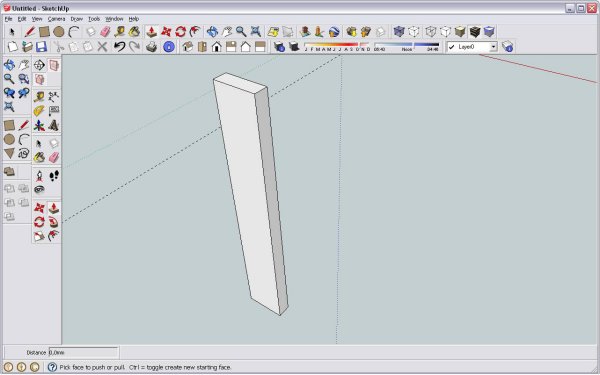Click the Distance measurement input field
This screenshot has width=600, height=375.
tap(83, 352)
